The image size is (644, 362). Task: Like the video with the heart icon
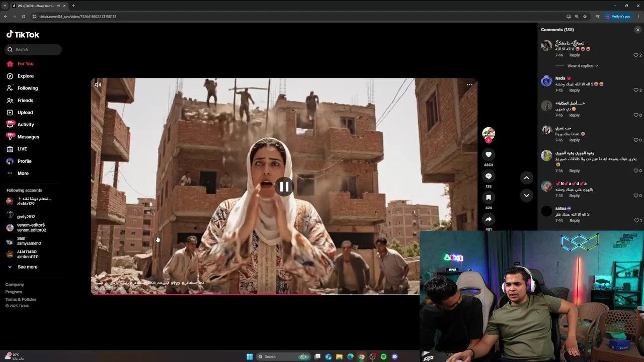[489, 154]
